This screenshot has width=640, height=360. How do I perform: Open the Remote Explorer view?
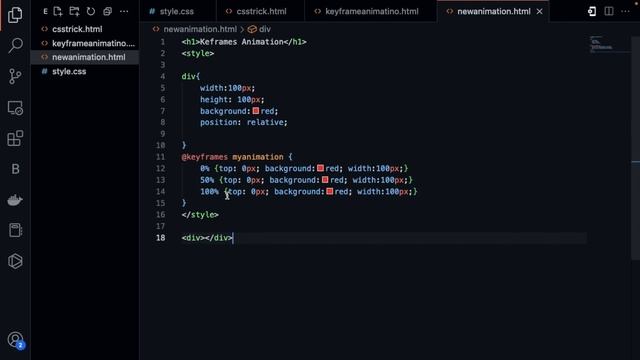[x=15, y=108]
